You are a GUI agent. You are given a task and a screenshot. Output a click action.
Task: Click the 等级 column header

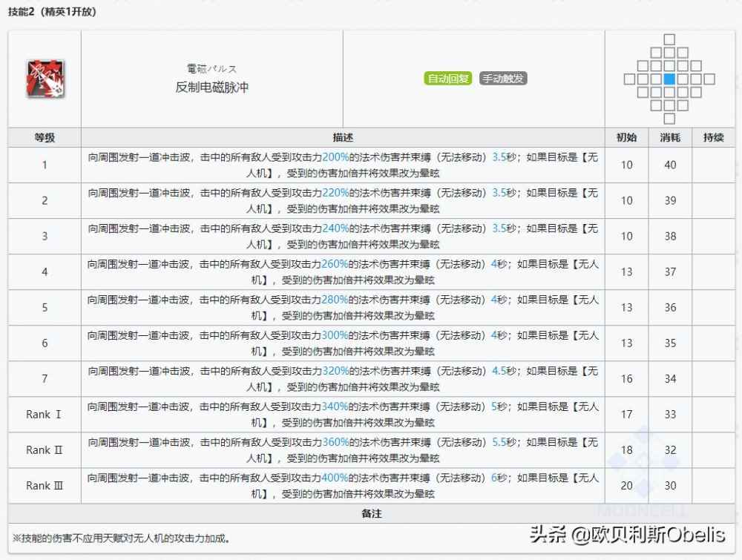pyautogui.click(x=45, y=137)
